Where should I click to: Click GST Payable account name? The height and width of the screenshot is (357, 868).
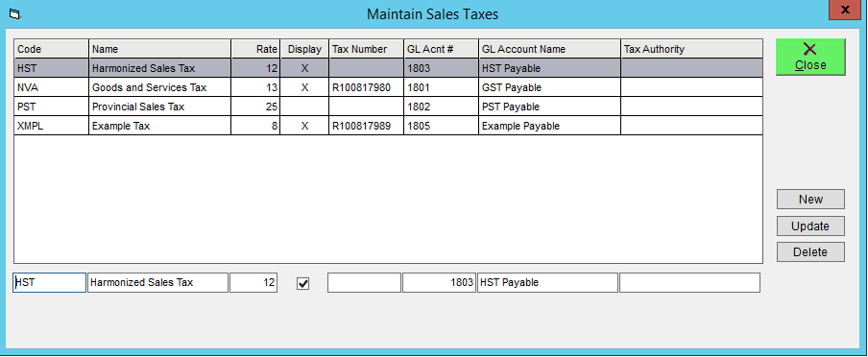pyautogui.click(x=549, y=87)
